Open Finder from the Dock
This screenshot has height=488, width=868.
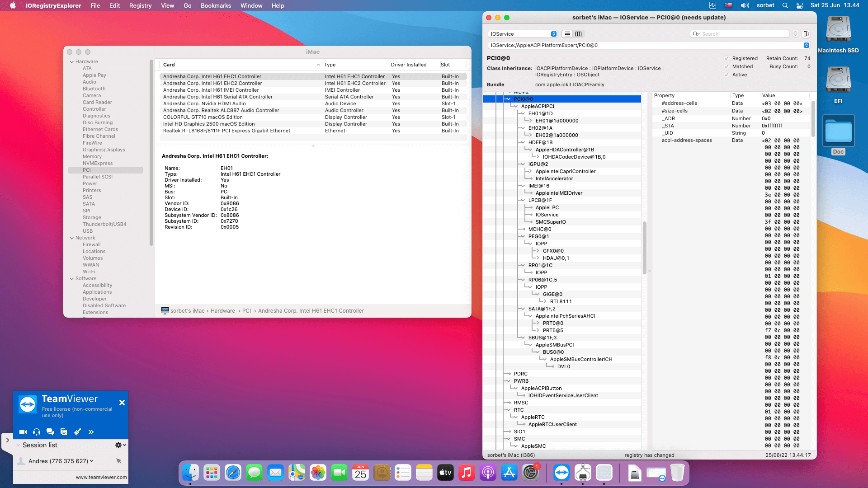[x=190, y=473]
